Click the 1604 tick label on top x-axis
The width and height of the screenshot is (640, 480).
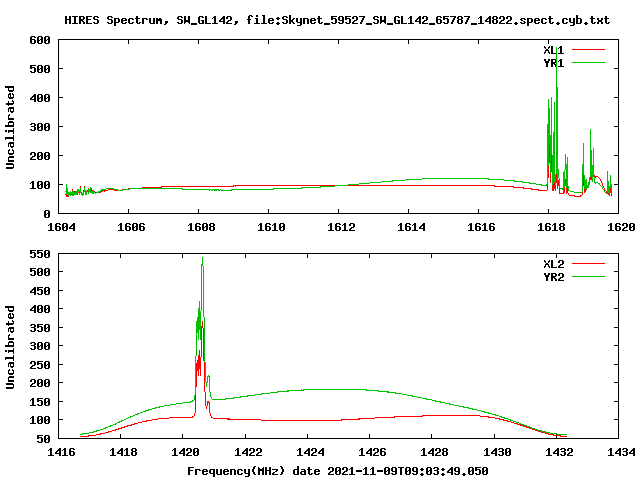(61, 227)
